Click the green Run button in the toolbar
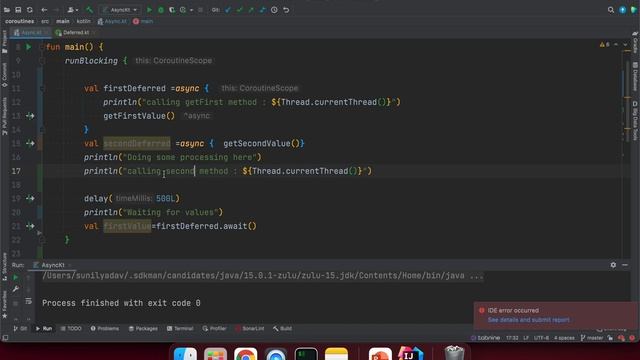The image size is (640, 360). click(149, 10)
